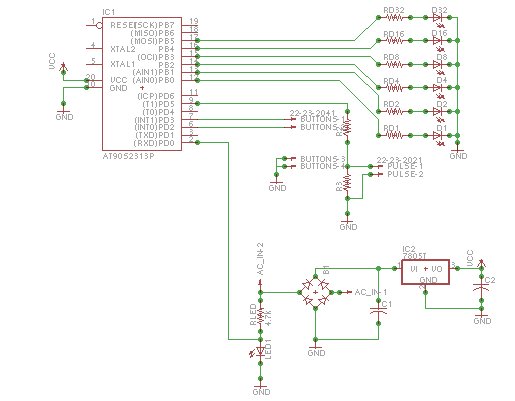Click the RESET pin inversion circle on IC1
This screenshot has width=515, height=401.
[99, 25]
